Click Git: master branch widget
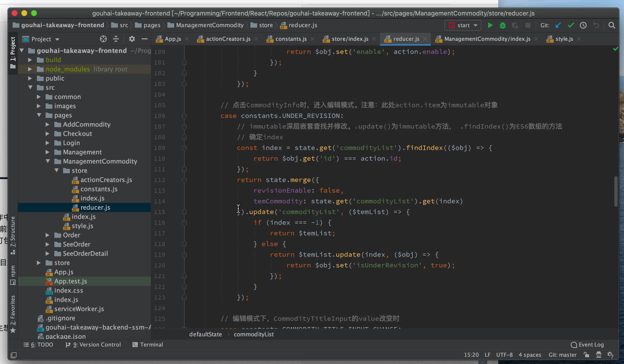Viewport: 624px width, 364px height. point(562,355)
